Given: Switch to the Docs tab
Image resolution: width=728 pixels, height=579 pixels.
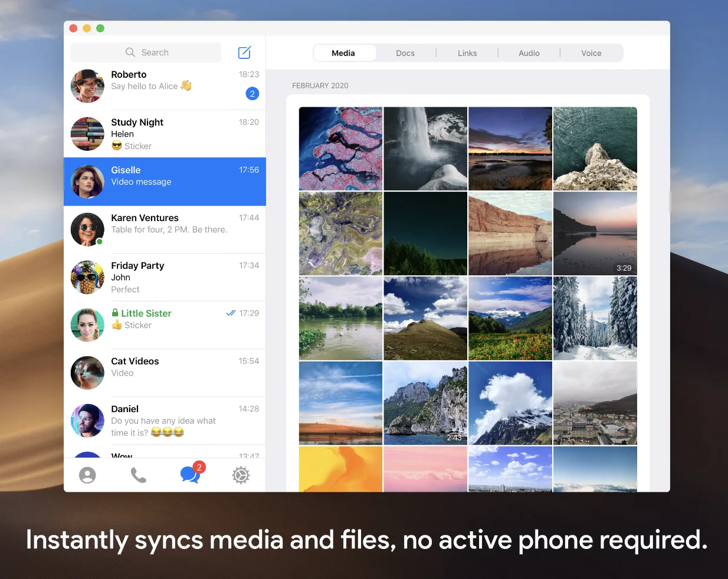Looking at the screenshot, I should [x=405, y=53].
